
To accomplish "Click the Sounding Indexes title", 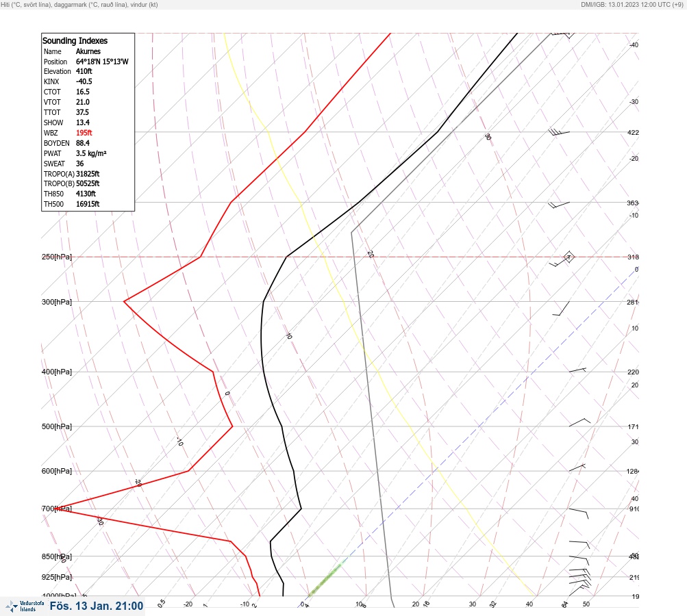I will click(75, 40).
